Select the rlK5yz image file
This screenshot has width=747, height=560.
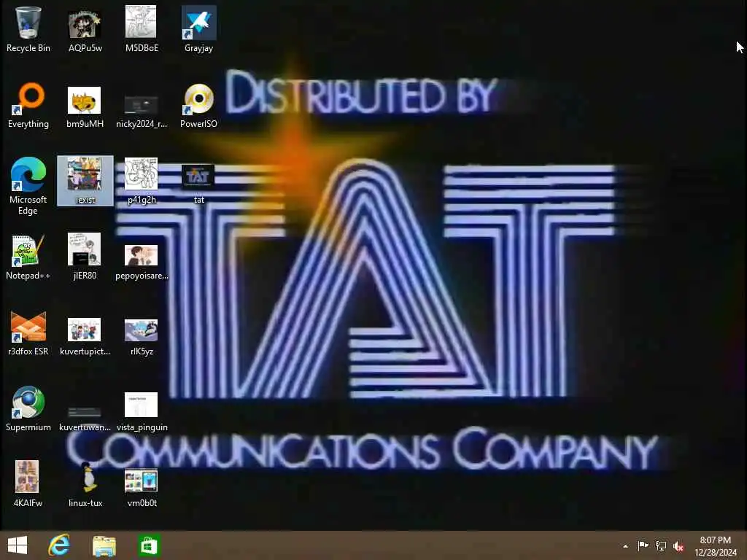pos(142,337)
